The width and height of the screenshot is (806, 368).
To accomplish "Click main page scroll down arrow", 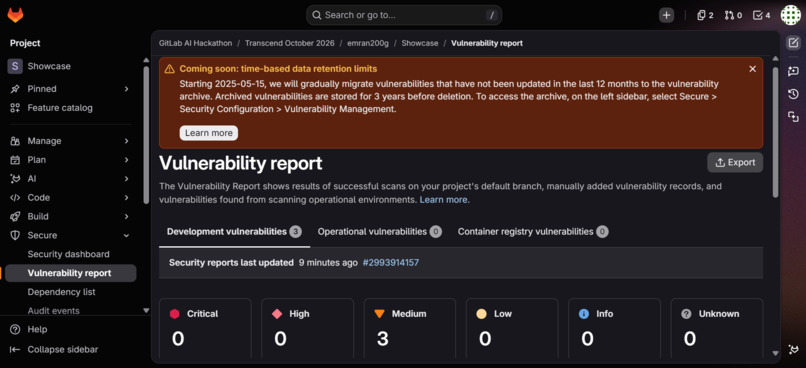I will click(776, 353).
